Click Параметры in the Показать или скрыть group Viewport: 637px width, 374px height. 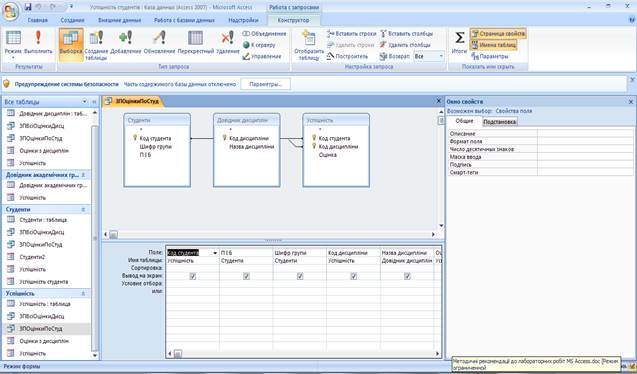pyautogui.click(x=490, y=56)
